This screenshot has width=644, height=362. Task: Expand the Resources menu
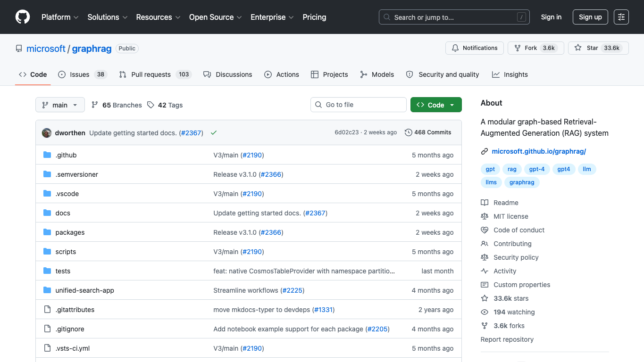[x=158, y=17]
